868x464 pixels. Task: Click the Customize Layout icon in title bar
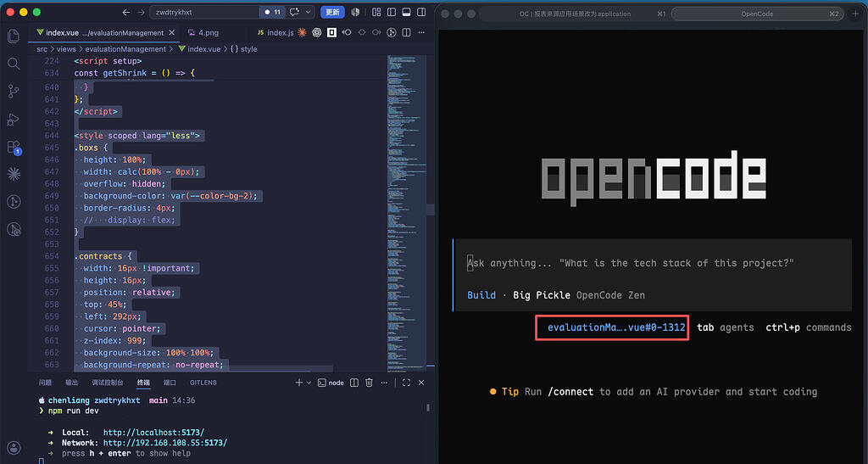point(376,12)
